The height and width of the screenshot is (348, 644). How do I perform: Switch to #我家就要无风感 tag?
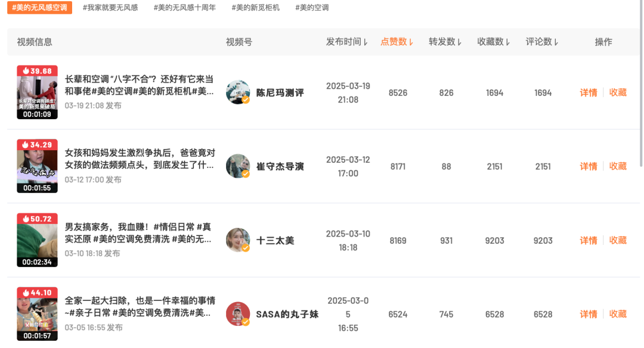point(110,8)
